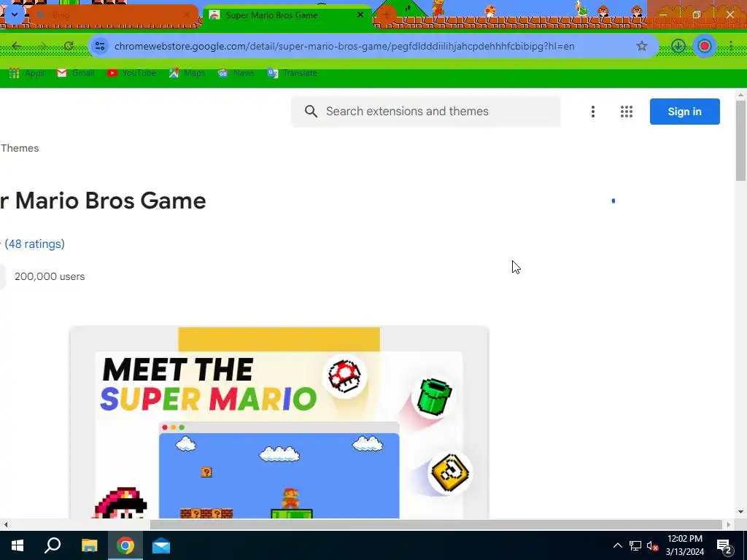Click the muted volume tray icon

point(652,545)
